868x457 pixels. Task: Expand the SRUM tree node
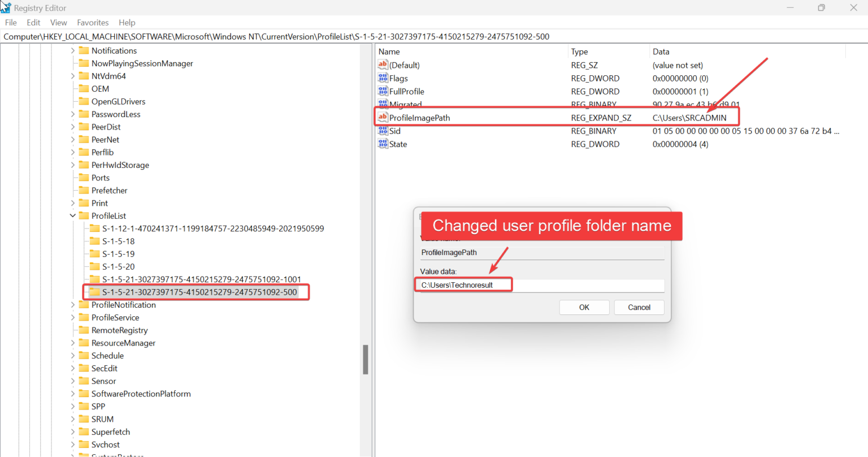tap(72, 419)
